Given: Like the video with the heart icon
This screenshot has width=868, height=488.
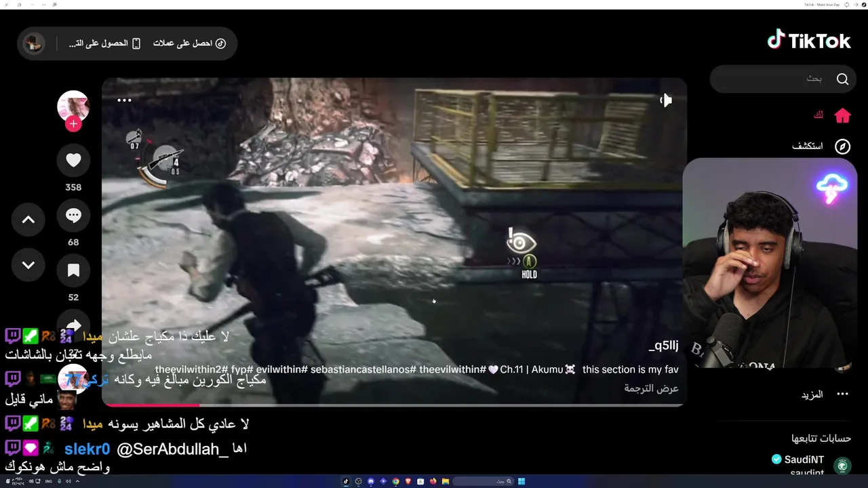Looking at the screenshot, I should [x=73, y=161].
